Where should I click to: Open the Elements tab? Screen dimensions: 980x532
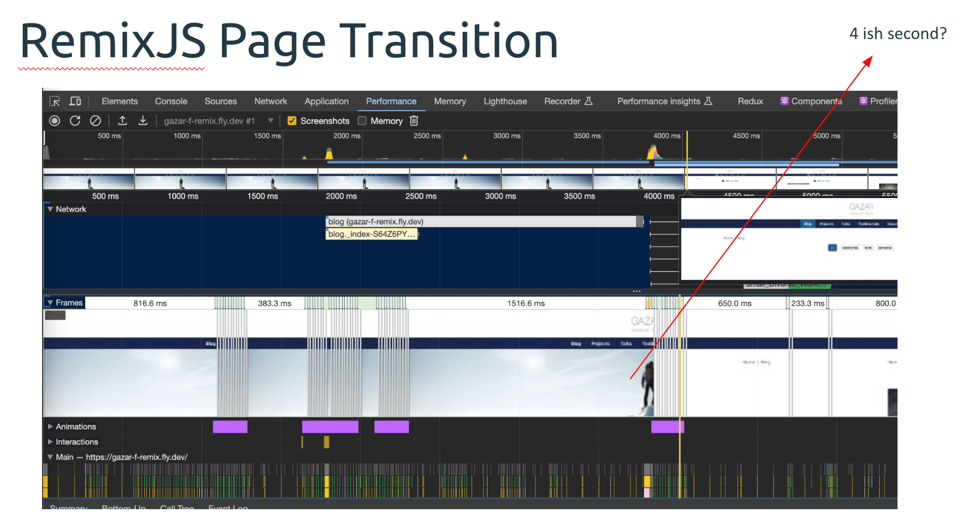click(120, 101)
